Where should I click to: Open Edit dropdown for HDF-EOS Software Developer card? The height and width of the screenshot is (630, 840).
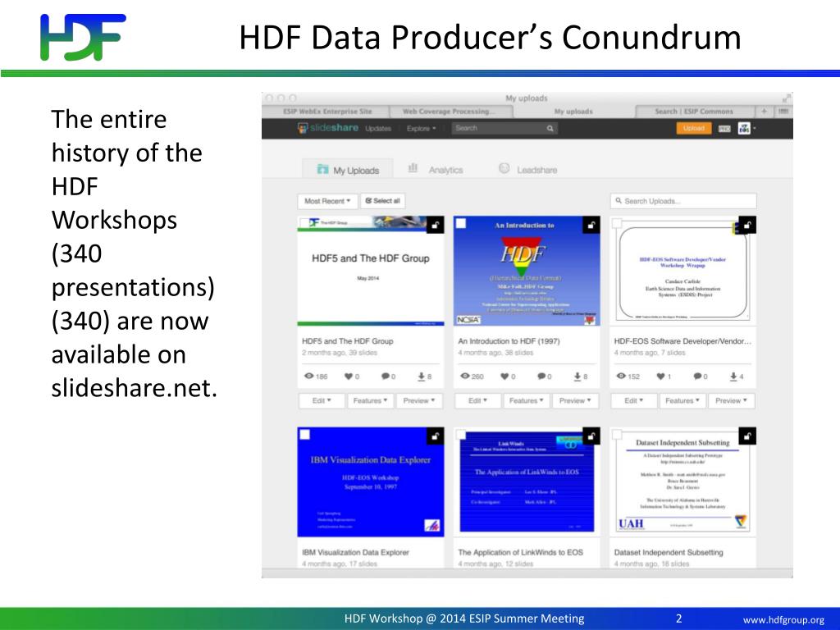click(633, 400)
